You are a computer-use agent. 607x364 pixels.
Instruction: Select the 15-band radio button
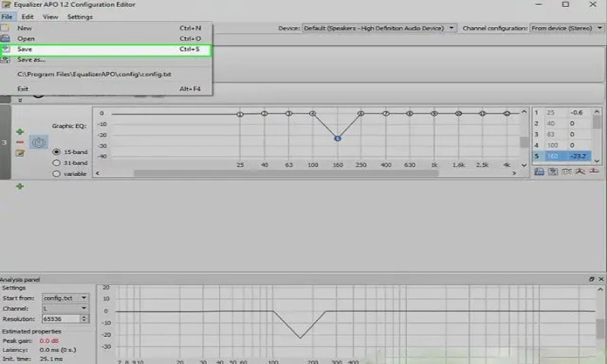pos(56,152)
